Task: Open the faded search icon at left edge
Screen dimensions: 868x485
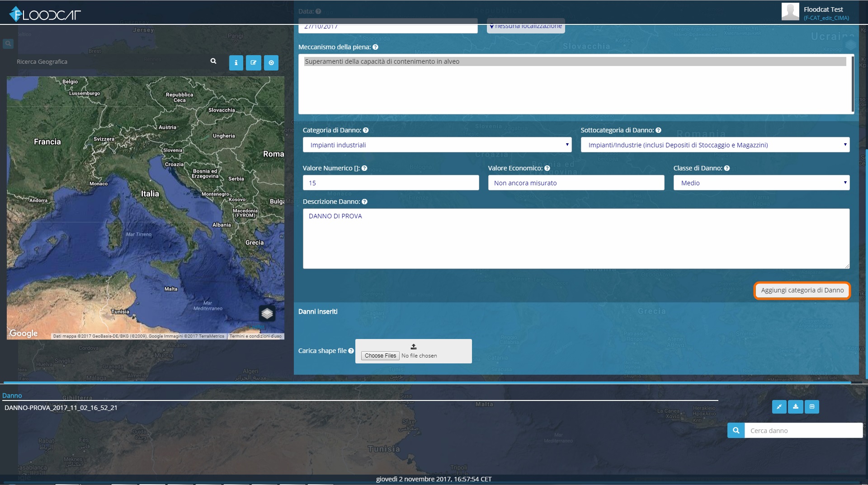Action: coord(8,44)
